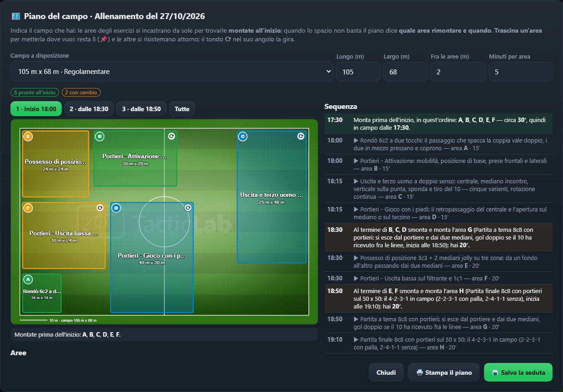Click the 'Uscita e terzo uomo a doppio senso' row
Viewport: 563px width, 392px height.
439,189
